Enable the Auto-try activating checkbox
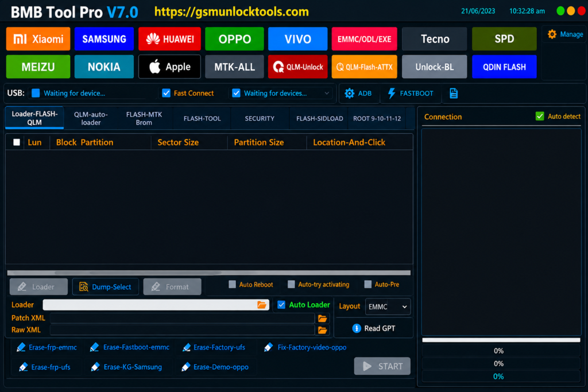The width and height of the screenshot is (588, 392). (x=291, y=285)
